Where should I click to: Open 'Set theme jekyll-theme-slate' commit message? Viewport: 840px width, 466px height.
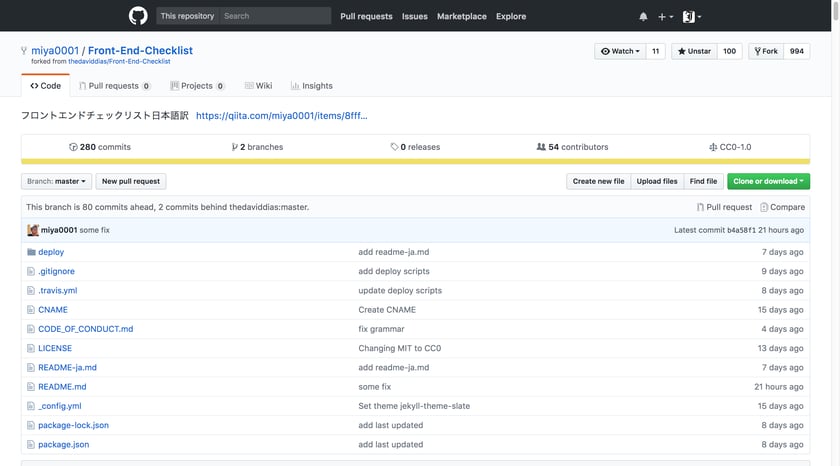click(414, 406)
